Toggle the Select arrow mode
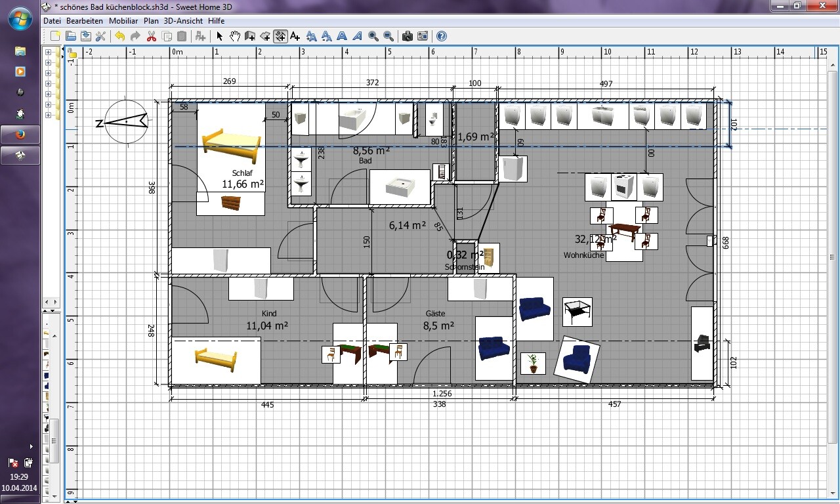 click(219, 36)
